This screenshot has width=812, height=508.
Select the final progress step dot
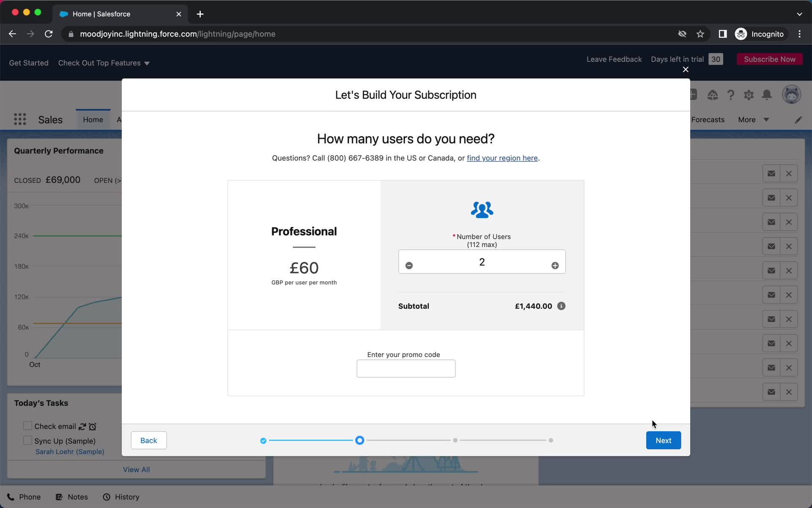(551, 440)
